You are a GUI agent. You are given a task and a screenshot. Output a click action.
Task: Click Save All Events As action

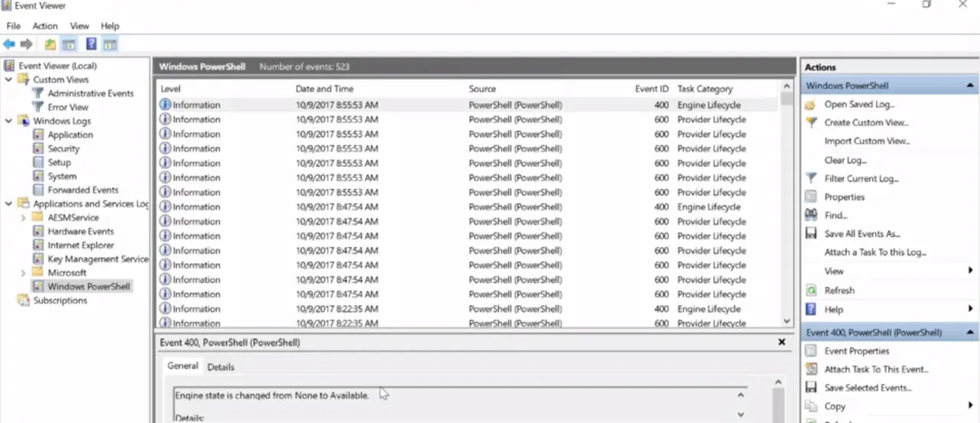pos(862,234)
